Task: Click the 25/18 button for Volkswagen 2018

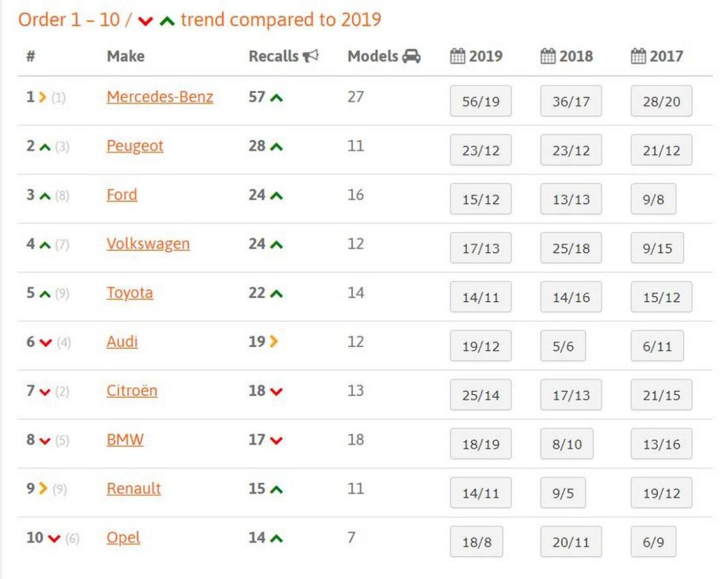Action: [x=571, y=249]
